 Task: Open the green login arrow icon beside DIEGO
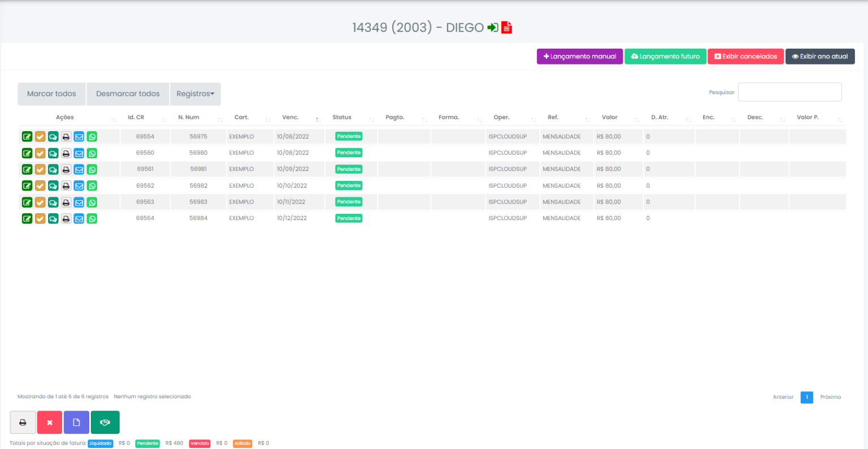491,27
